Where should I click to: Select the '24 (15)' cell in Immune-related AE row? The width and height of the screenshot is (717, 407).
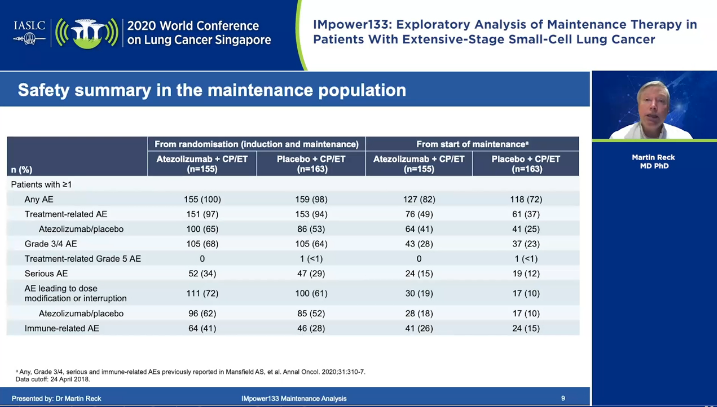(526, 328)
